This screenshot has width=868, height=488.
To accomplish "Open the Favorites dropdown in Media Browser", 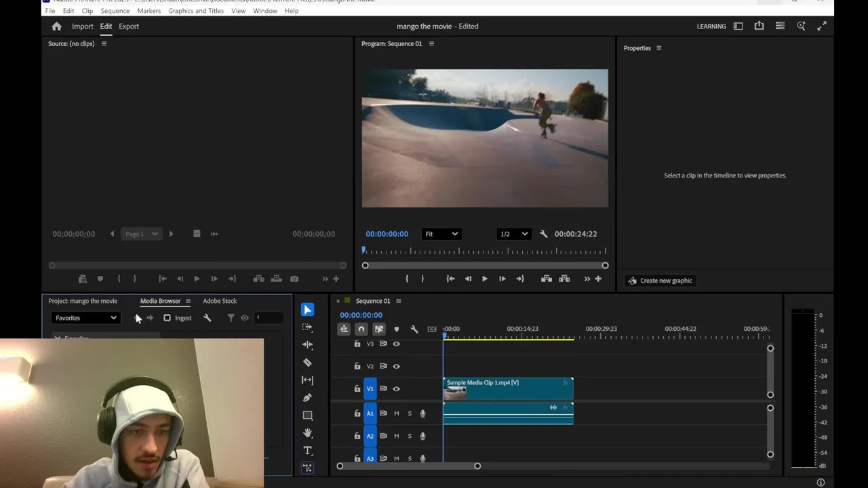I will click(x=85, y=318).
